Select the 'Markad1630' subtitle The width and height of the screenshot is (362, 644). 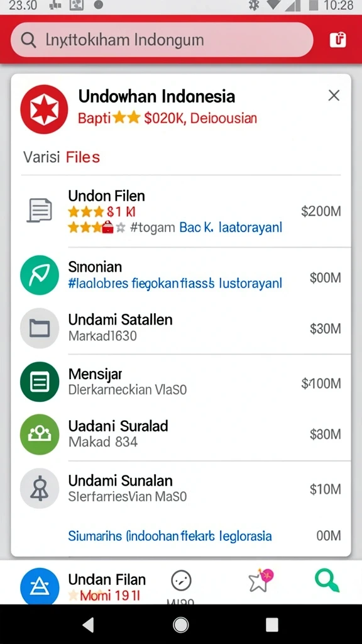[102, 336]
